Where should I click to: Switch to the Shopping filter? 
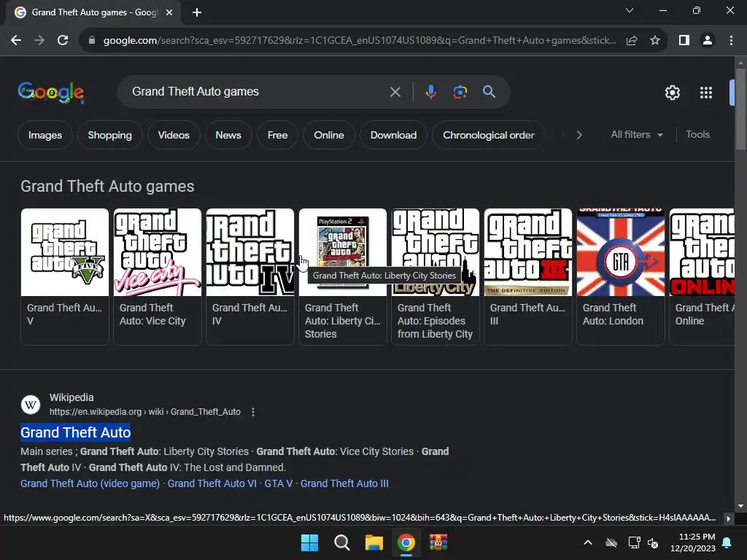click(x=109, y=135)
